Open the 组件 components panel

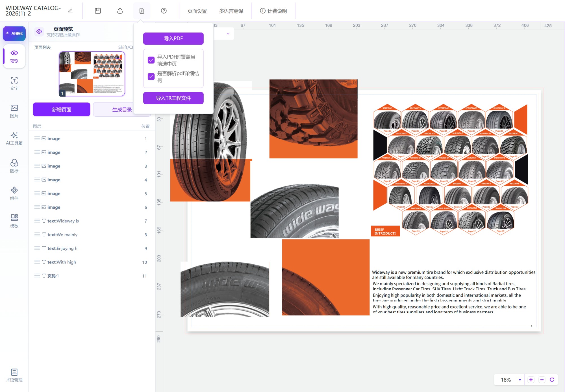coord(14,193)
